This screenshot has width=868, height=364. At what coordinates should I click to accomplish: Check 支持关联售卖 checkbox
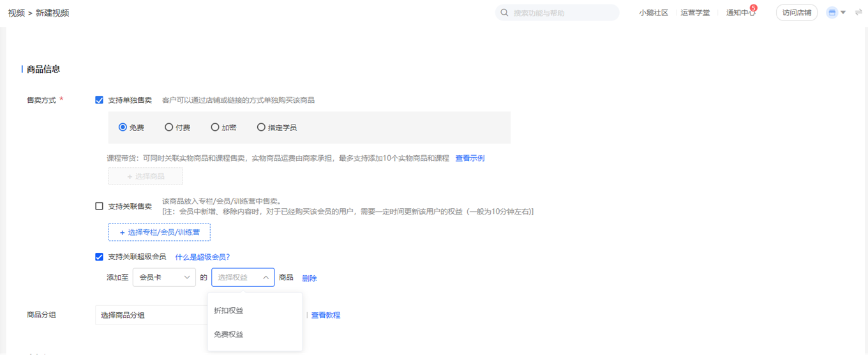99,206
